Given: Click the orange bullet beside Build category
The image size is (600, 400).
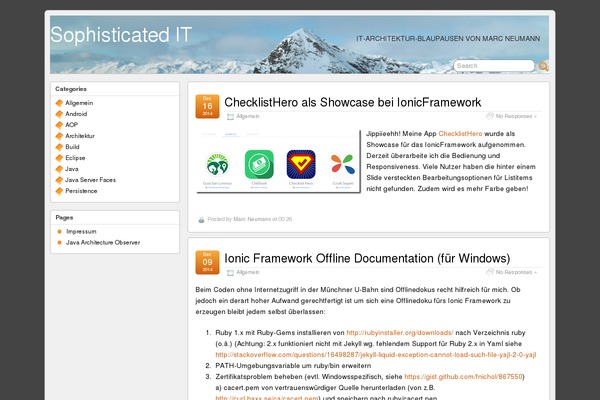Looking at the screenshot, I should click(x=59, y=147).
